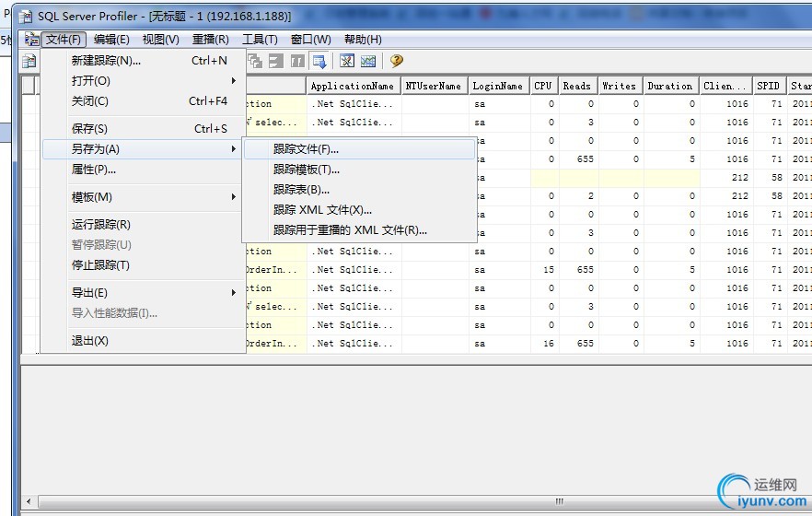Viewport: 812px width, 516px height.
Task: Open the 工具(T) menu
Action: (x=260, y=40)
